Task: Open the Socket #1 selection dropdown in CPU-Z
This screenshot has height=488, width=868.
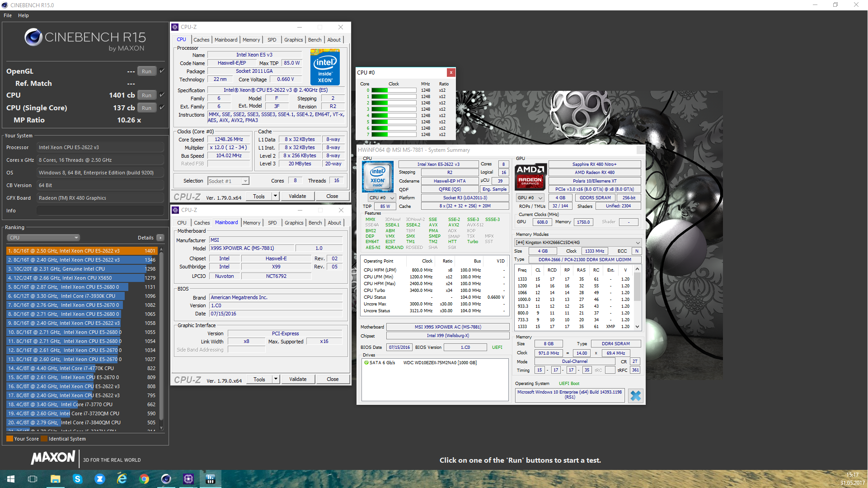Action: [228, 181]
